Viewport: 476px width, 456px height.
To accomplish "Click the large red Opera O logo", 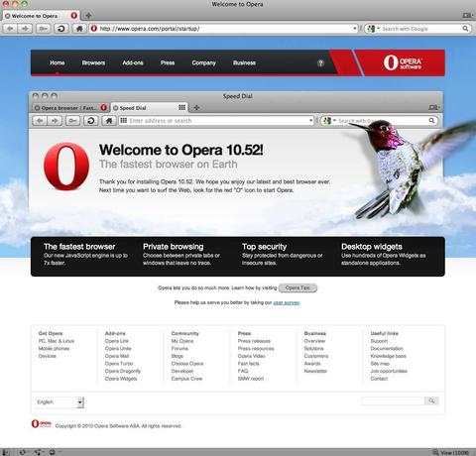I will click(66, 167).
